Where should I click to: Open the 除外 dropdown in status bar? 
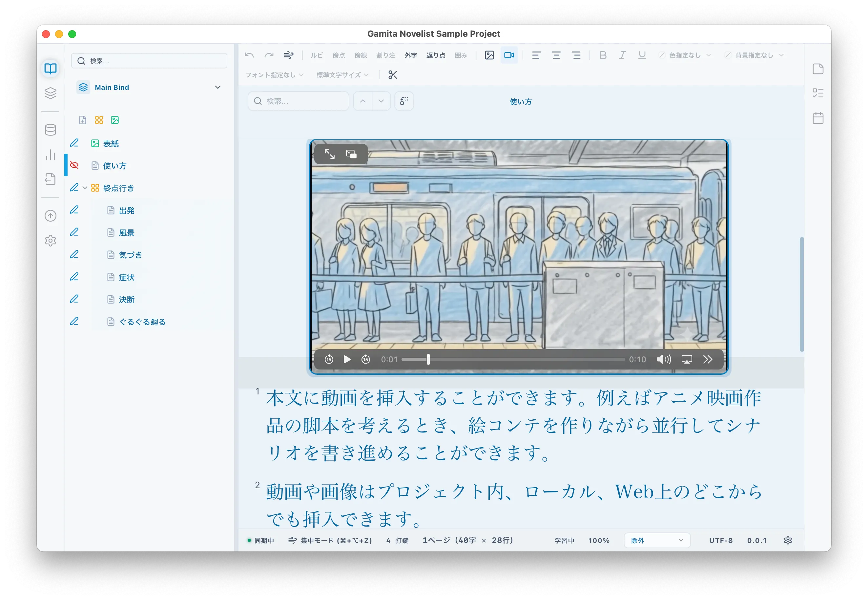coord(657,540)
